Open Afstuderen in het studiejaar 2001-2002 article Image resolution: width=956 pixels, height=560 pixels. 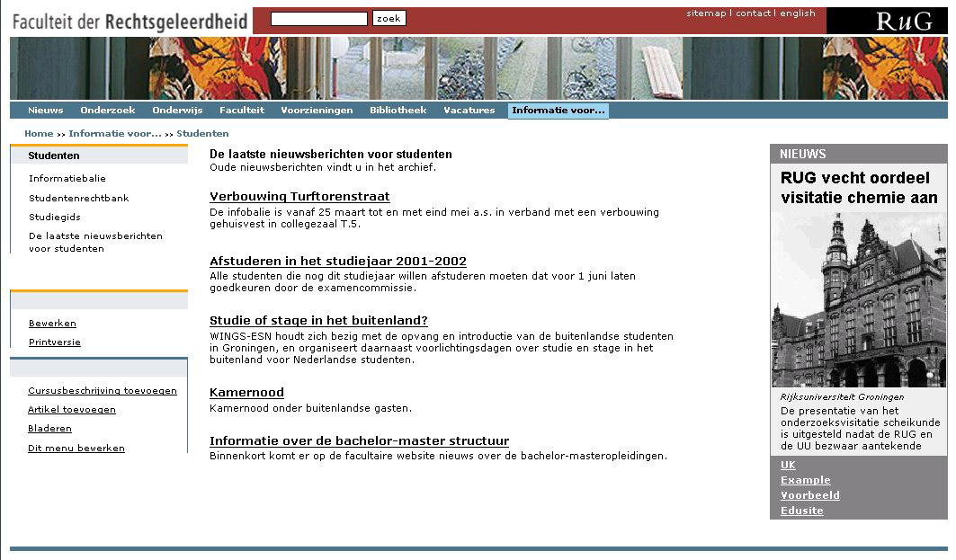coord(338,262)
